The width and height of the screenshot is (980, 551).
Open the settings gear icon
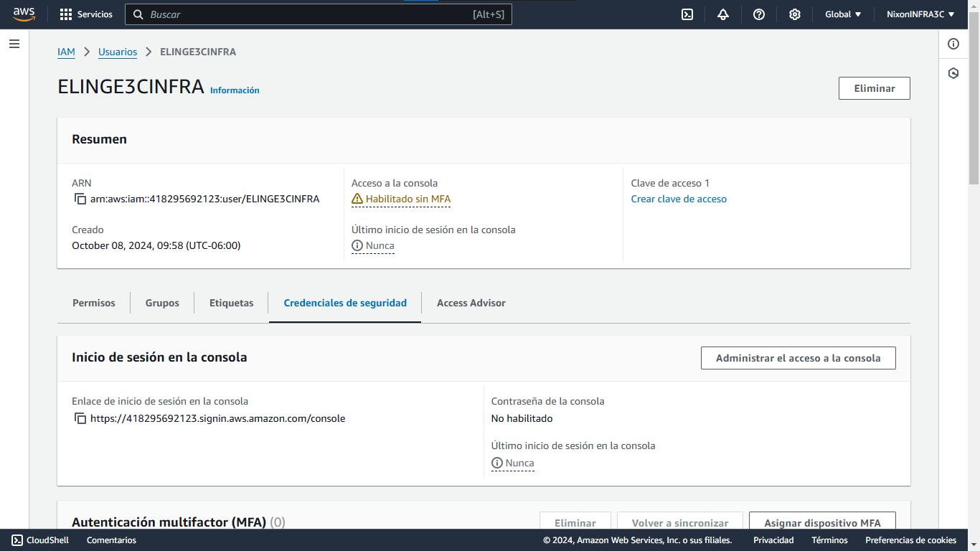[795, 14]
